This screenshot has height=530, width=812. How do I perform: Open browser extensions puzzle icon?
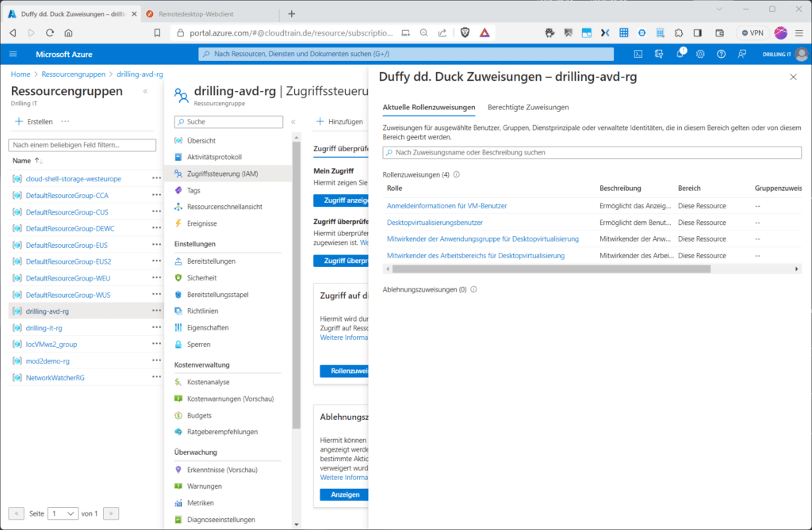(679, 32)
